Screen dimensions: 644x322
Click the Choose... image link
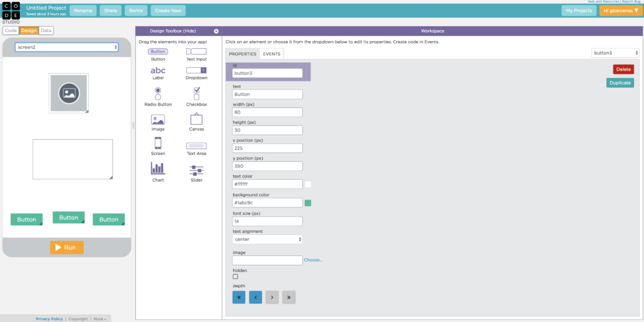click(314, 260)
